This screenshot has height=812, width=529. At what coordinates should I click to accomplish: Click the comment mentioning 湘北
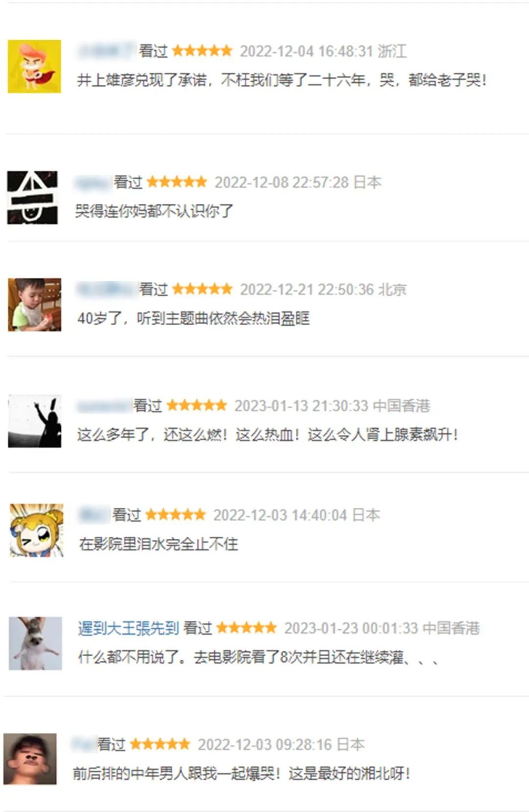(x=241, y=773)
